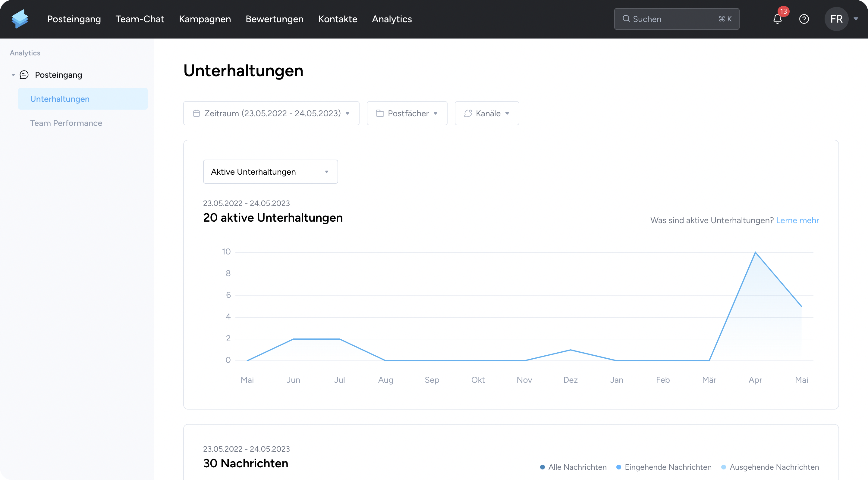
Task: Collapse the Posteingang tree section arrow
Action: pos(13,75)
